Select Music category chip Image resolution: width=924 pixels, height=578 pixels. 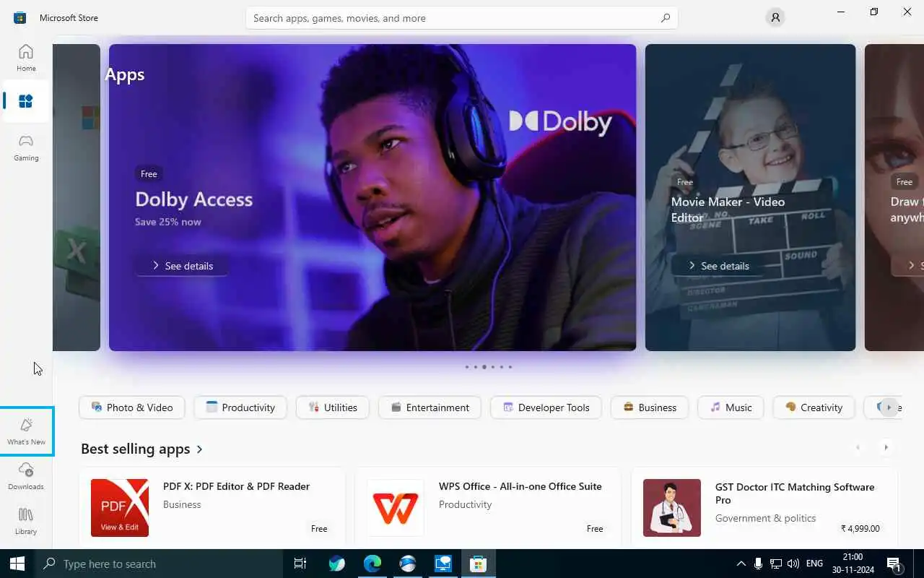(x=730, y=407)
